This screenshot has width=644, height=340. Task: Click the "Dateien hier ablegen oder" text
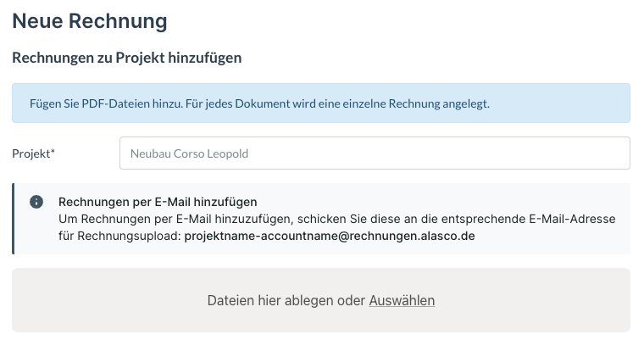pos(286,300)
